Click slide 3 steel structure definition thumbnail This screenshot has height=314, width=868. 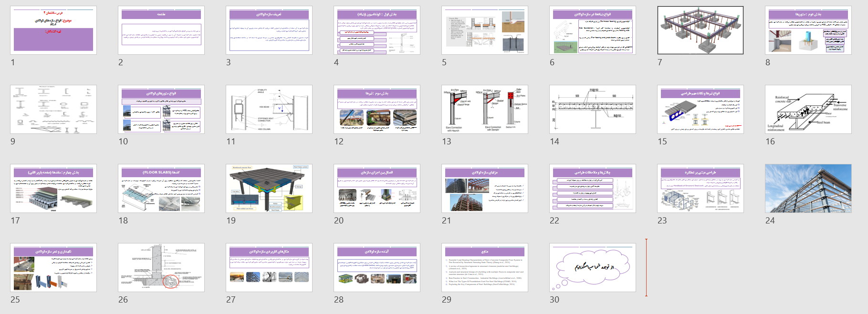click(x=269, y=30)
